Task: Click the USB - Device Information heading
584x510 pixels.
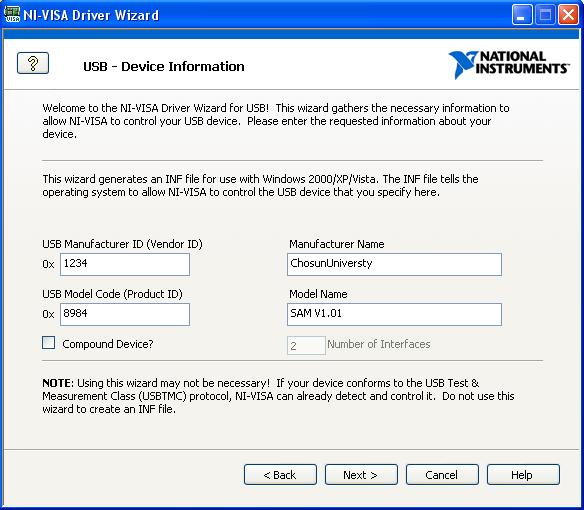Action: pos(164,66)
